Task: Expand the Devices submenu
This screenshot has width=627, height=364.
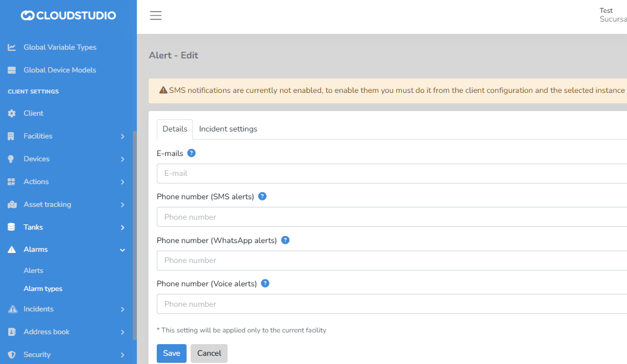Action: point(67,159)
